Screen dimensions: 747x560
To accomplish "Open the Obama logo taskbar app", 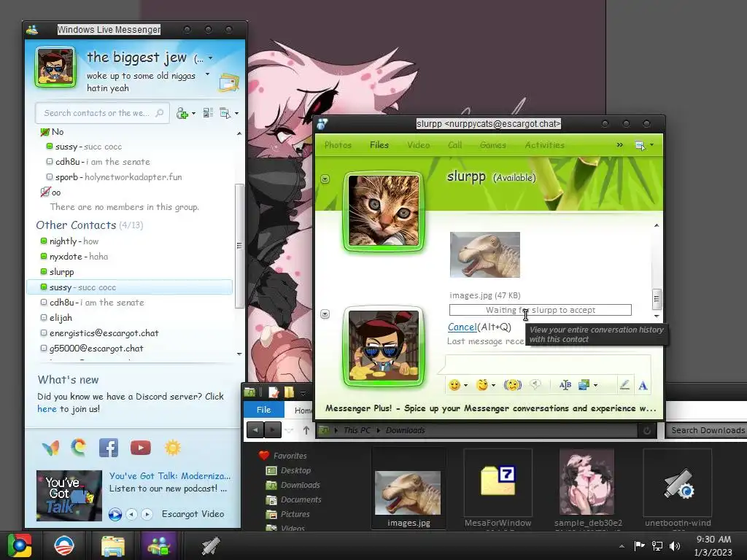I will [64, 545].
